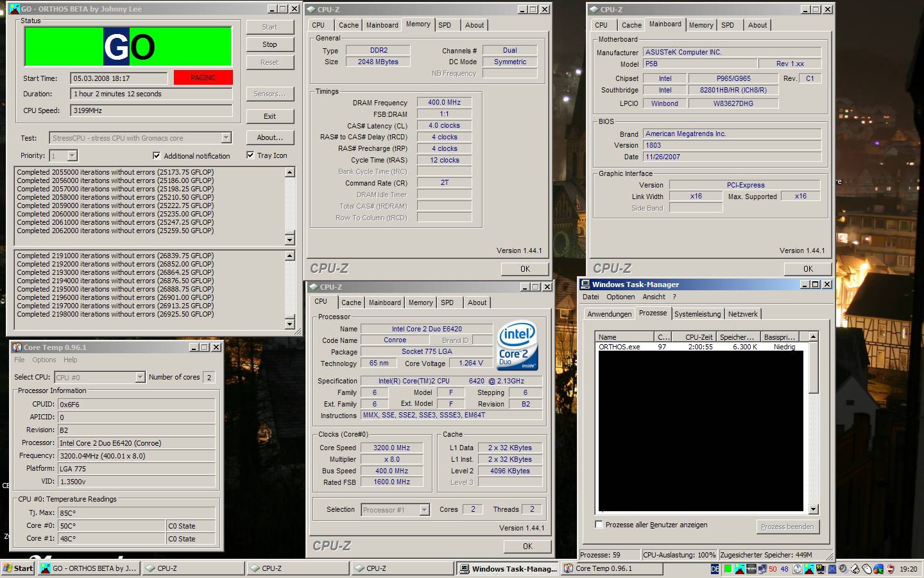Click up arrow of upper ORTHOS log scrollbar

(290, 172)
